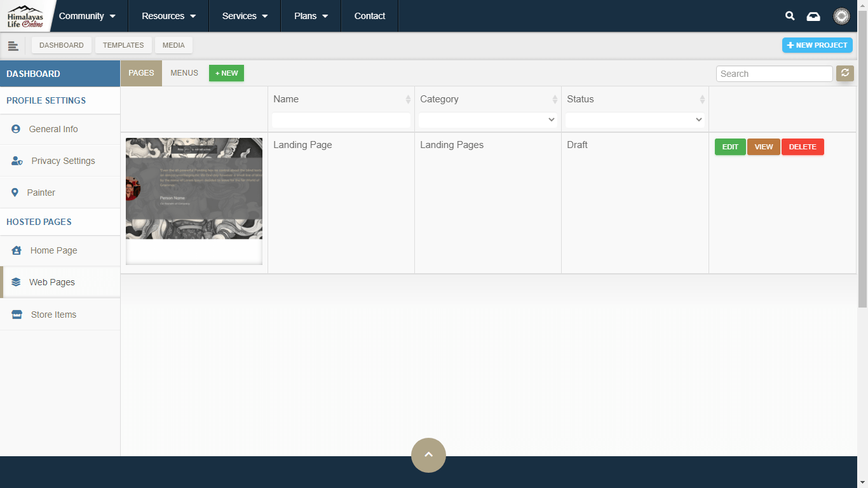The height and width of the screenshot is (488, 868).
Task: Click the refresh icon beside search box
Action: (844, 73)
